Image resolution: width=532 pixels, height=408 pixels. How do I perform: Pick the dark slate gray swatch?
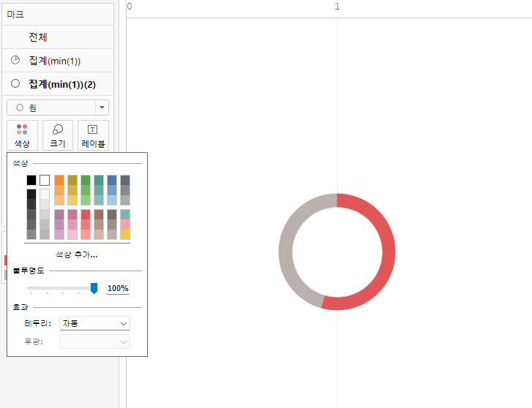125,180
